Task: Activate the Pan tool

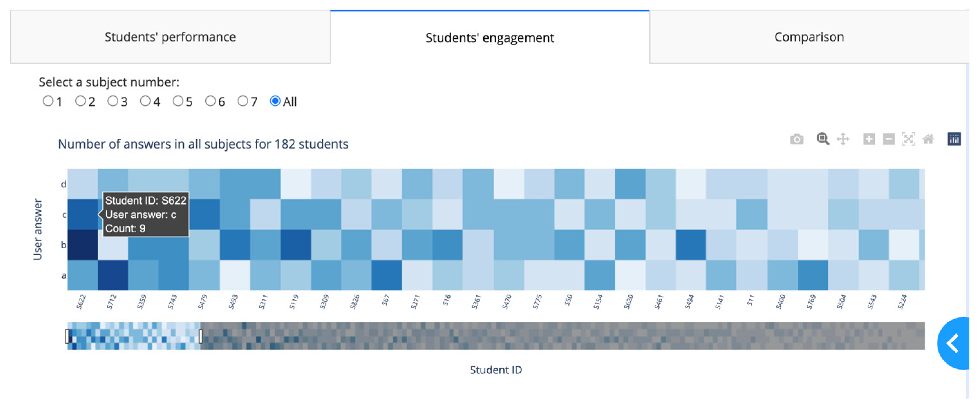Action: [x=843, y=139]
